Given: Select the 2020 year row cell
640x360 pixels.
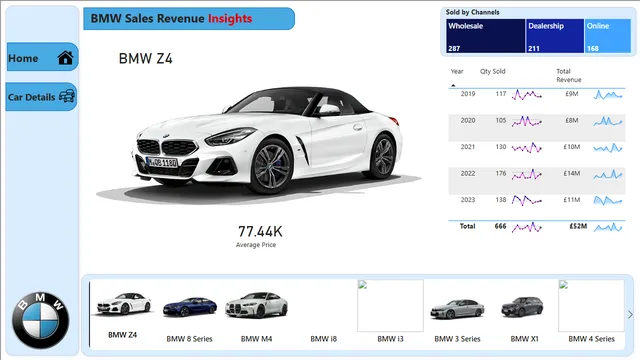Looking at the screenshot, I should tap(468, 120).
